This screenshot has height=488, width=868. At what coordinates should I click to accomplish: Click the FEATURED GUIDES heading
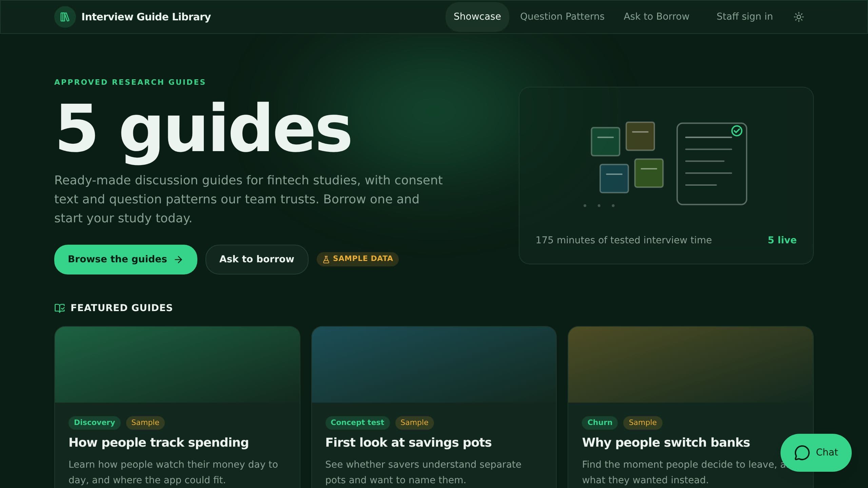121,308
